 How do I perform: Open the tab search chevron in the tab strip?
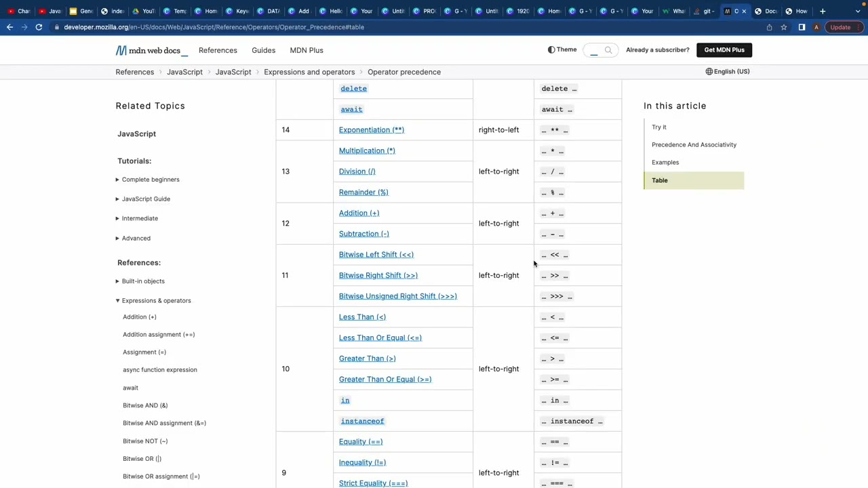point(858,11)
